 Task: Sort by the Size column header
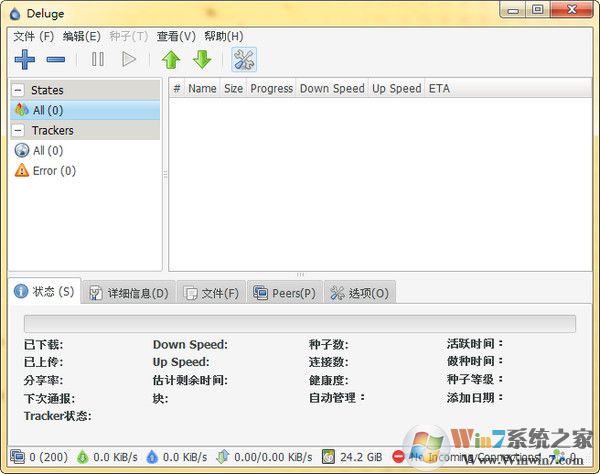(233, 88)
